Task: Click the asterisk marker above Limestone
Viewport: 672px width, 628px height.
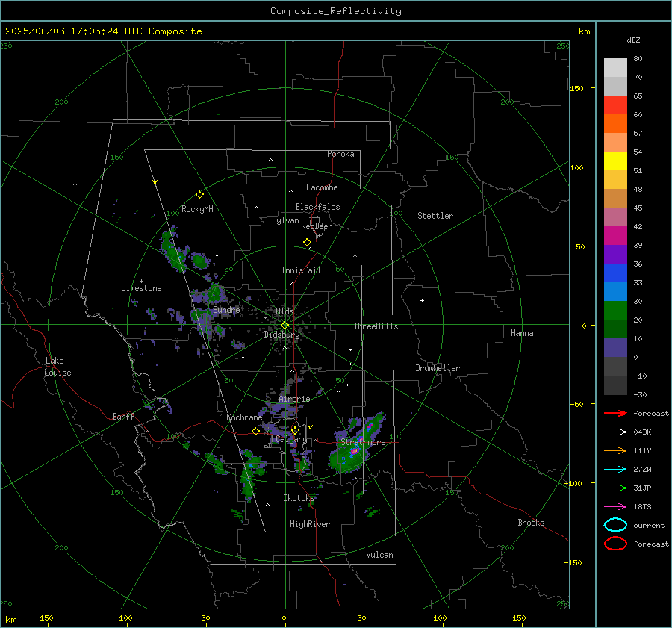Action: (141, 282)
